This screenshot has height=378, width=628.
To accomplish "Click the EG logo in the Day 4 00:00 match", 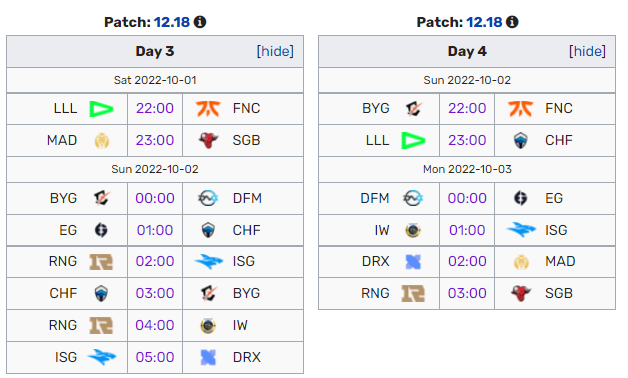I will tap(520, 198).
